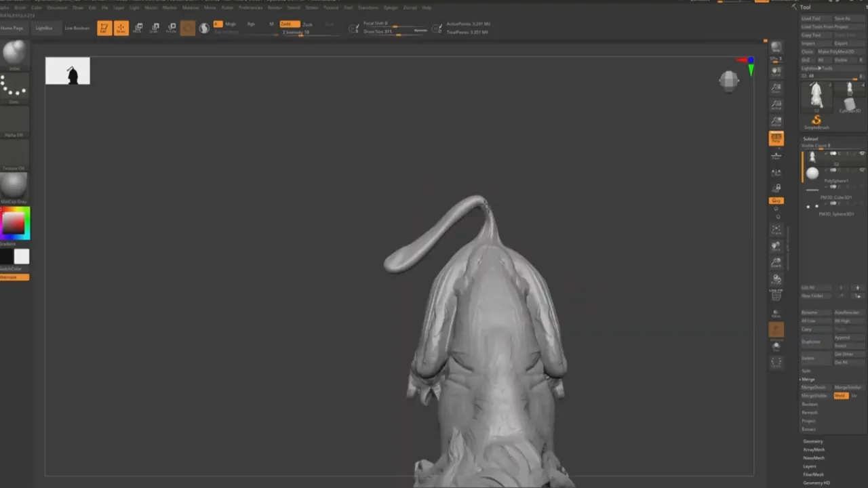Activate the Edit mode icon
Image resolution: width=868 pixels, height=488 pixels.
point(104,28)
